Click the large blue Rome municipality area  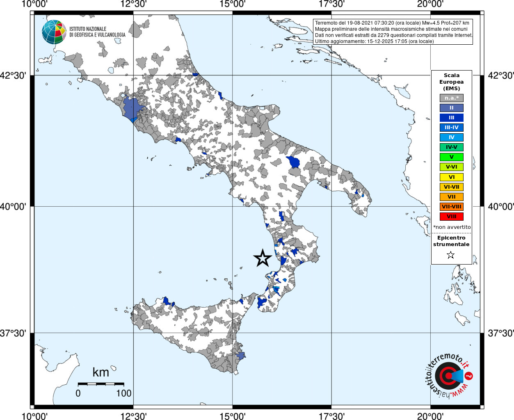click(132, 108)
